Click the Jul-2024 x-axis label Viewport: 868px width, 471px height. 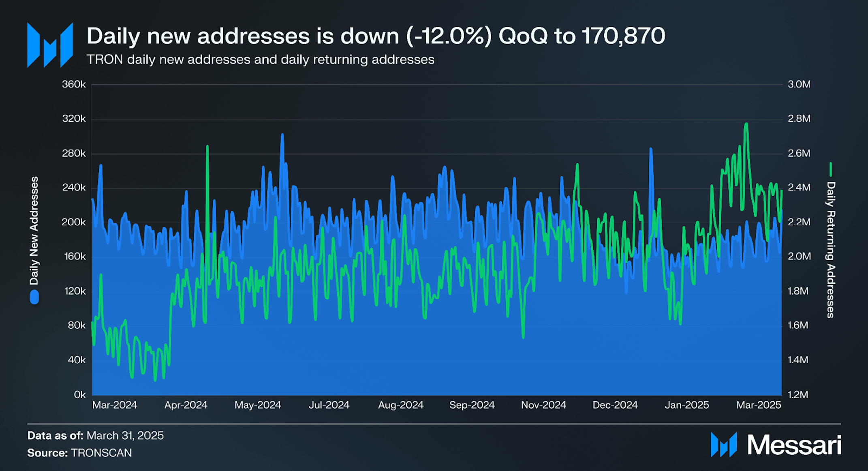click(329, 405)
